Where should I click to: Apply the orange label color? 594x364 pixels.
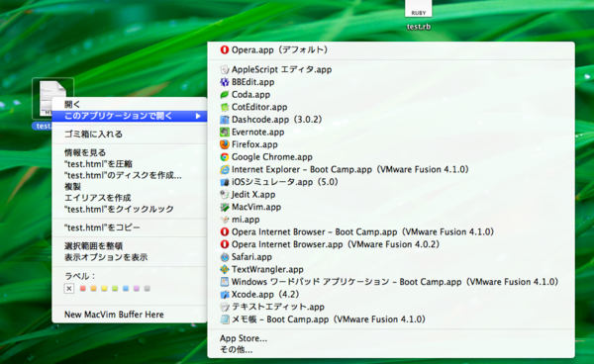pyautogui.click(x=94, y=289)
